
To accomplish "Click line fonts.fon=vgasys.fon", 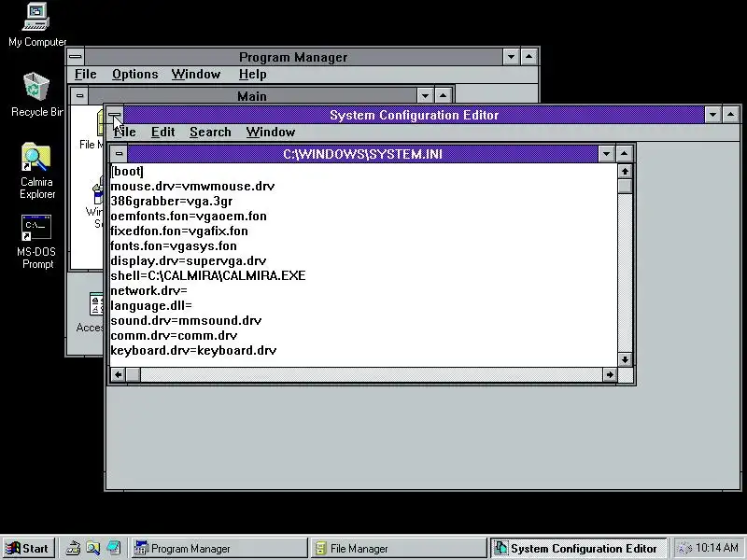I will click(x=174, y=245).
